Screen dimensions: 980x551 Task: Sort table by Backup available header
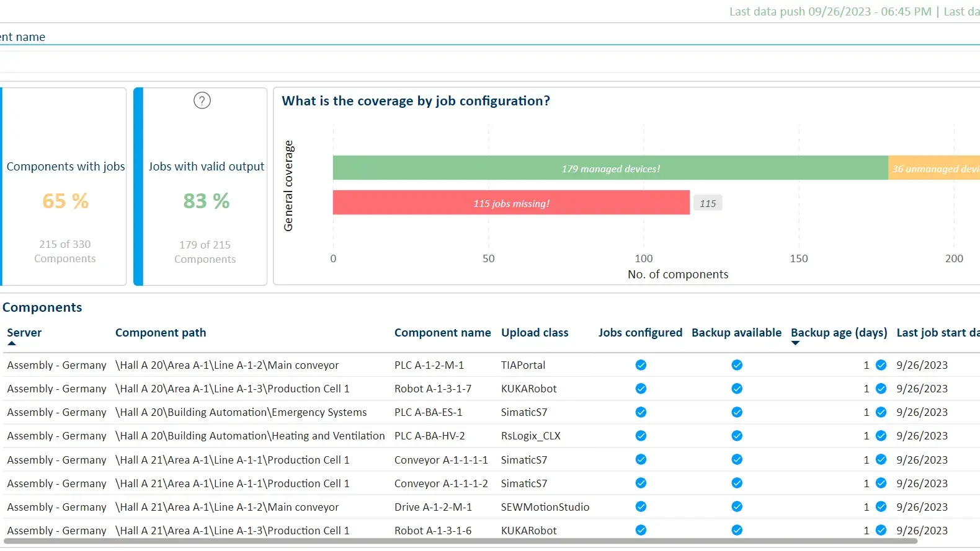point(736,333)
